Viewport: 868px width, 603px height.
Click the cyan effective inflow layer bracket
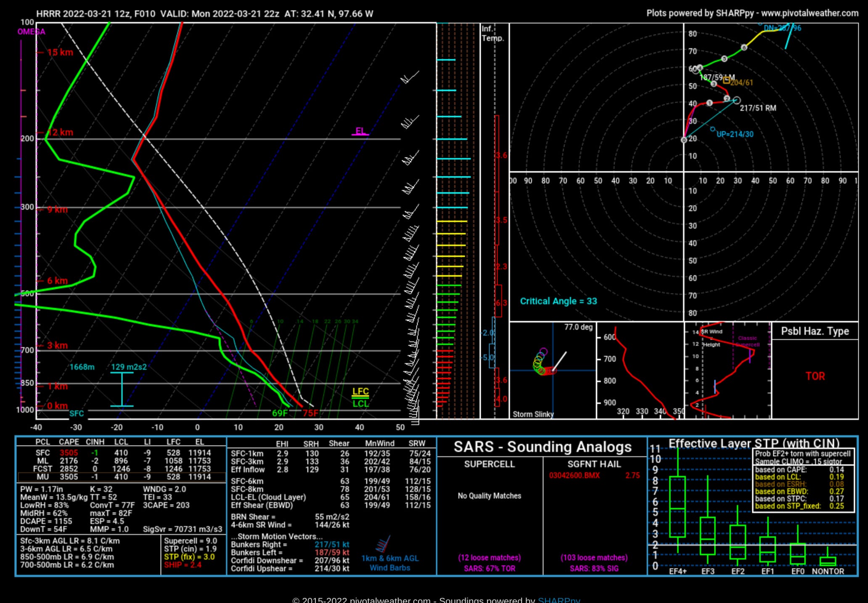point(122,389)
